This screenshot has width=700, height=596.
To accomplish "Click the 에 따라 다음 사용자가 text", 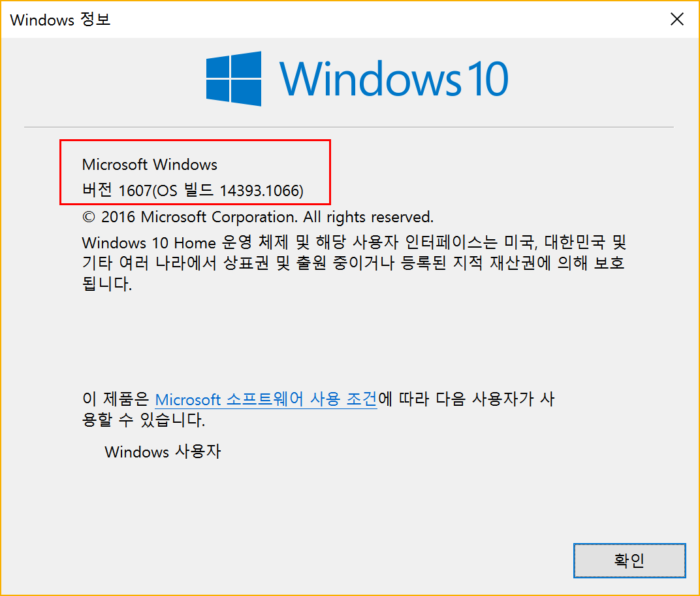I will [x=456, y=399].
